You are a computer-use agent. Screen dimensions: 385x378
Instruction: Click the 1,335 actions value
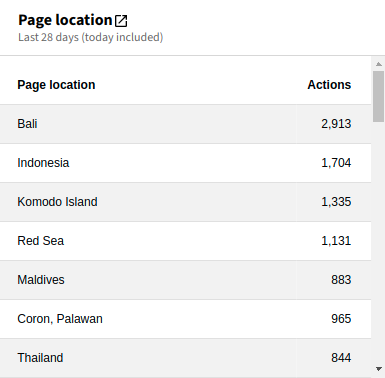[336, 202]
